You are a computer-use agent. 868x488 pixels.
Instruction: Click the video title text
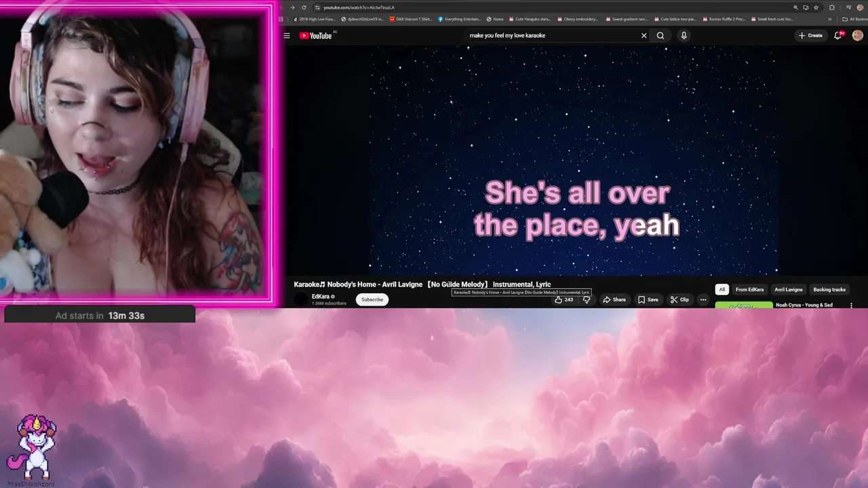point(422,285)
